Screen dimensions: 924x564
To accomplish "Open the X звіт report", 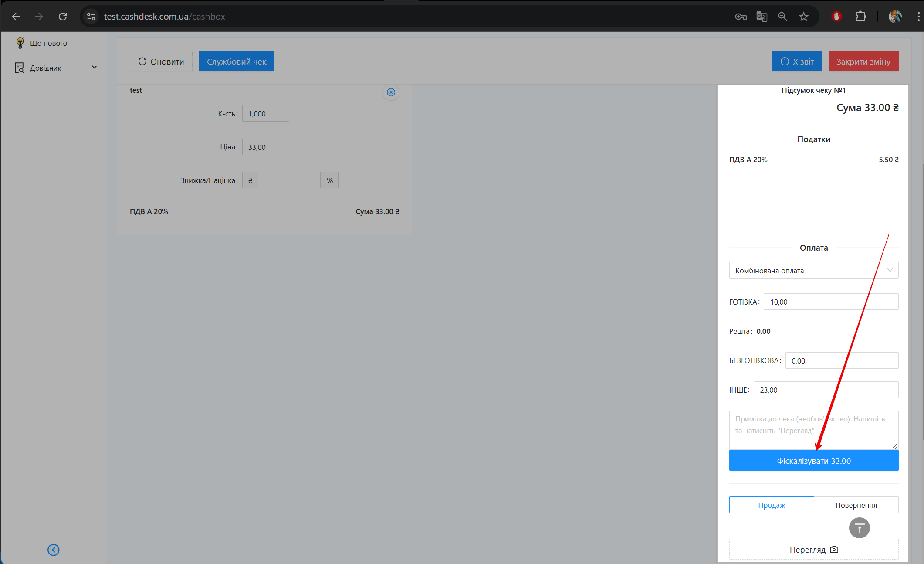I will 797,61.
